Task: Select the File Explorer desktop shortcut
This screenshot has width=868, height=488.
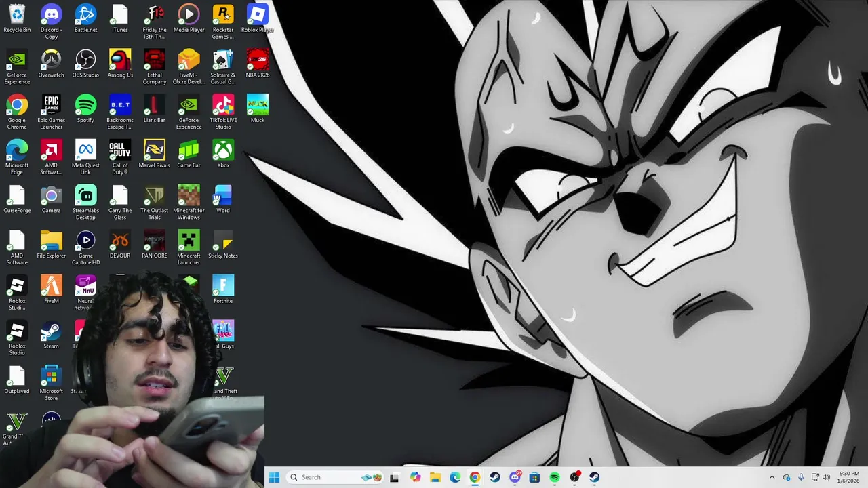Action: click(51, 245)
